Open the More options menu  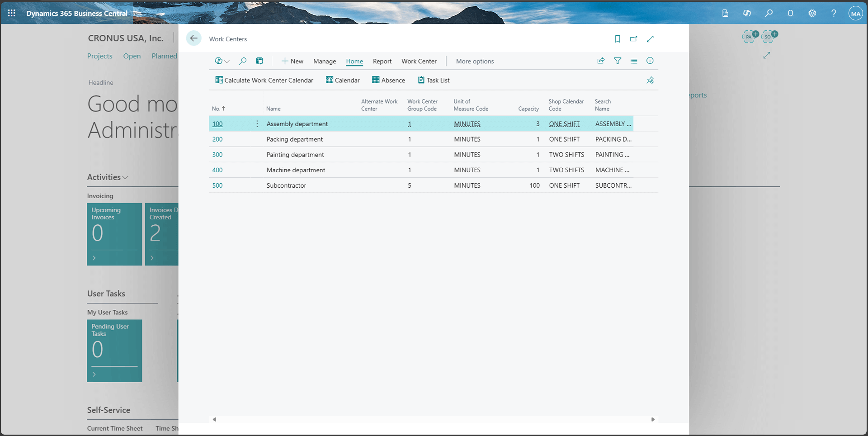click(474, 61)
